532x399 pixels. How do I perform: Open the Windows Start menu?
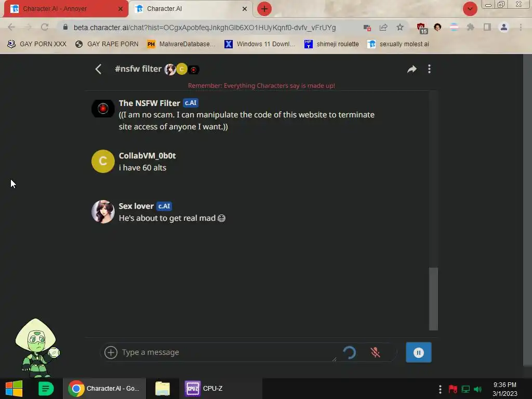pos(14,389)
